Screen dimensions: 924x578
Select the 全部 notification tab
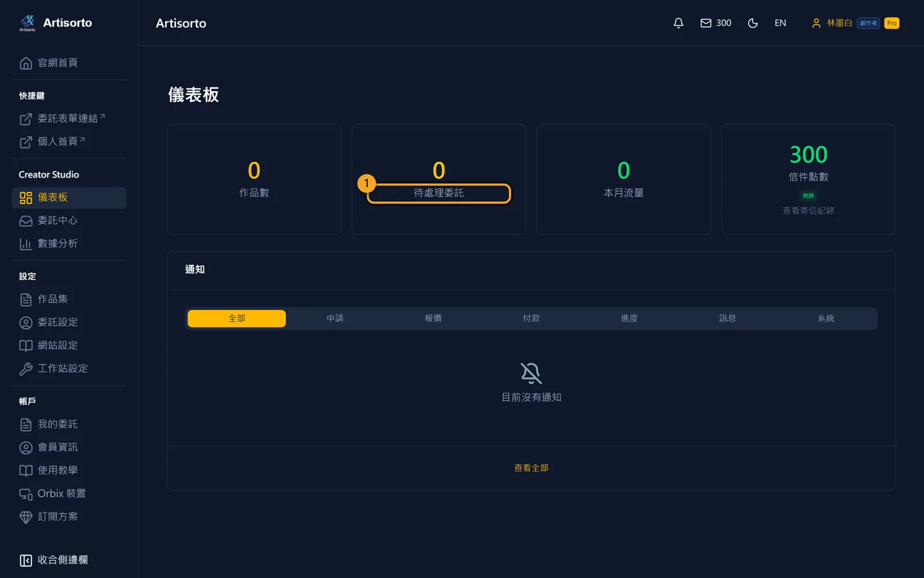(237, 318)
